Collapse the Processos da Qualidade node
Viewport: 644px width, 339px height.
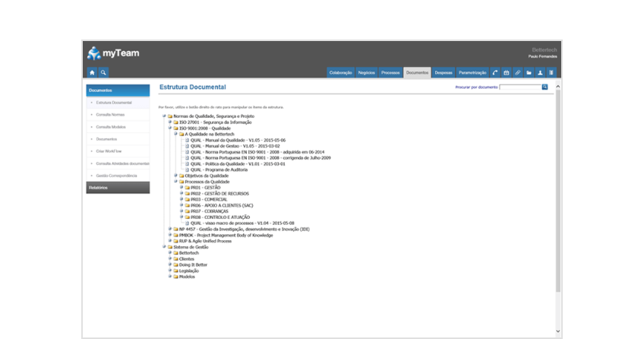pyautogui.click(x=175, y=182)
